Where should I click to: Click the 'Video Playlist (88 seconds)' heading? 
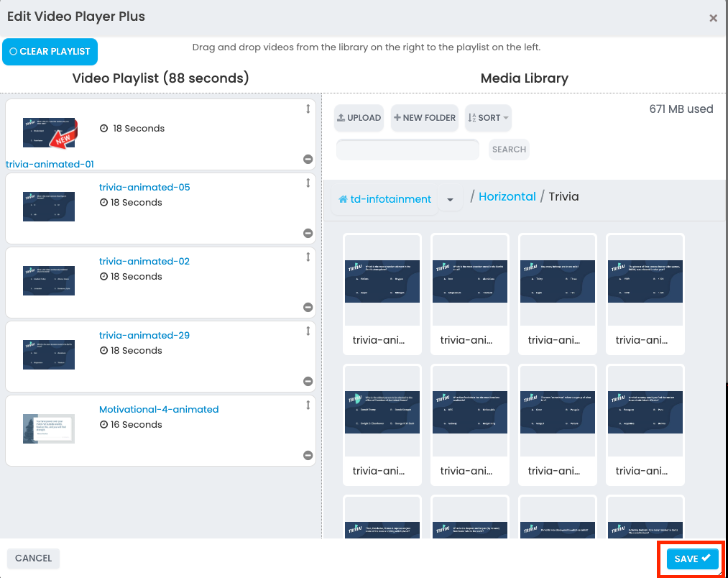click(x=161, y=78)
